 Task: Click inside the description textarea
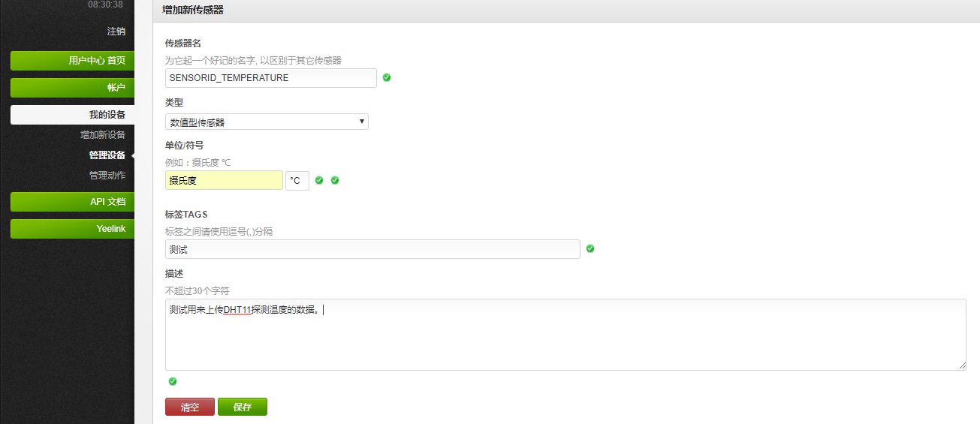tap(565, 335)
